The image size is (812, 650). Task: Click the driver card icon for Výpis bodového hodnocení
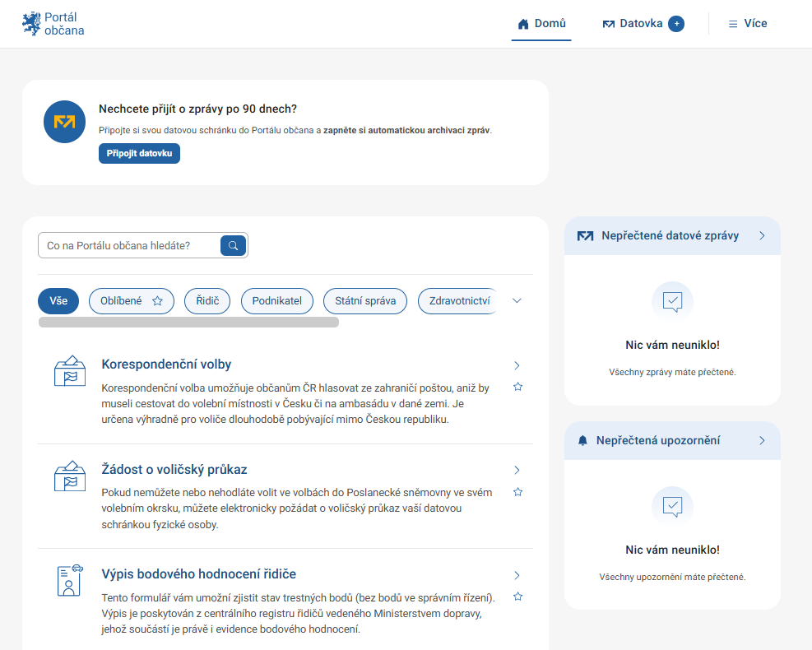tap(70, 580)
